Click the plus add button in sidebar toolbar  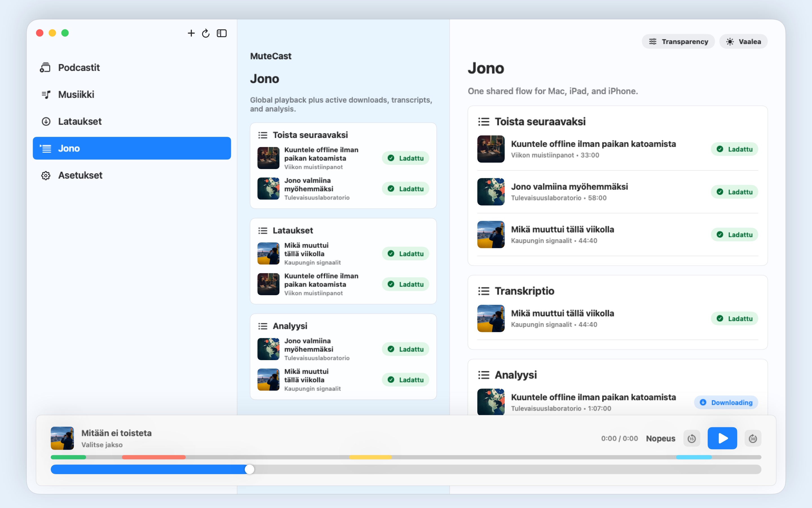(191, 33)
